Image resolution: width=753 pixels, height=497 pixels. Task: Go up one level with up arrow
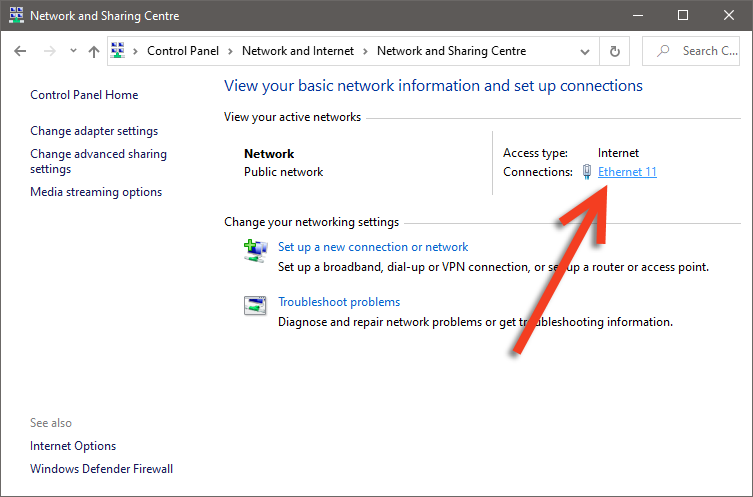(x=94, y=51)
